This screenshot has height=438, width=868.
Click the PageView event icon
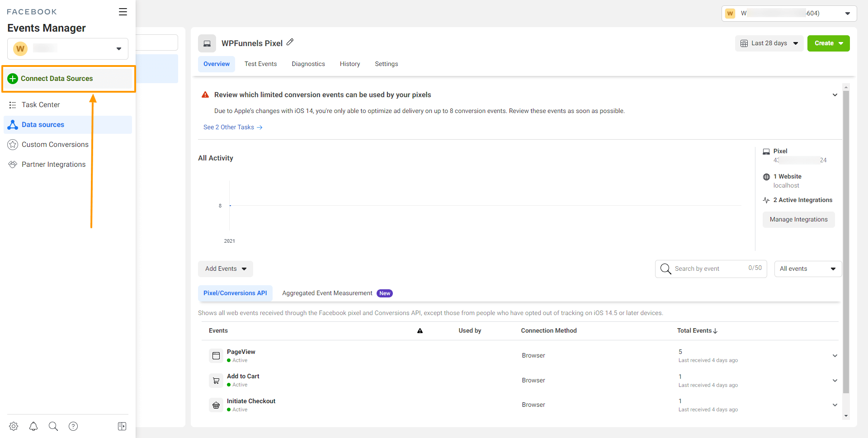216,356
